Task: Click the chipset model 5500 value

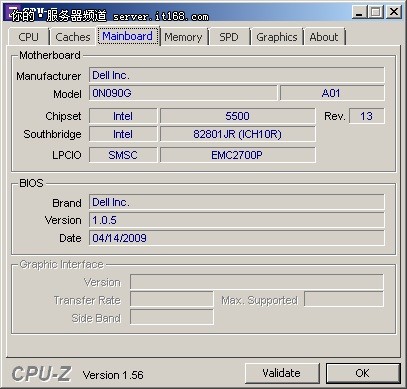Action: pos(237,116)
